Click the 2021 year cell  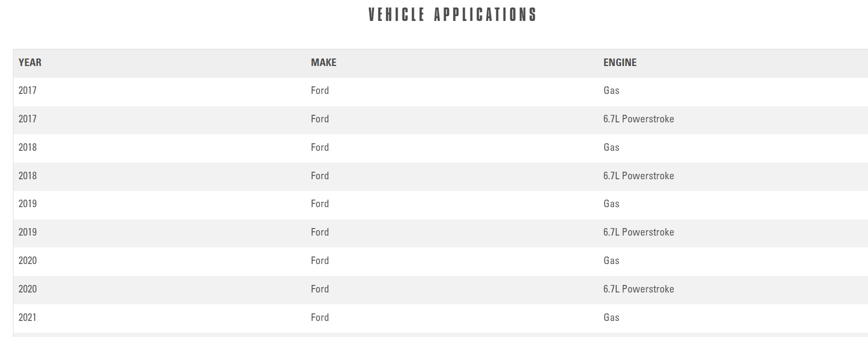pyautogui.click(x=27, y=318)
